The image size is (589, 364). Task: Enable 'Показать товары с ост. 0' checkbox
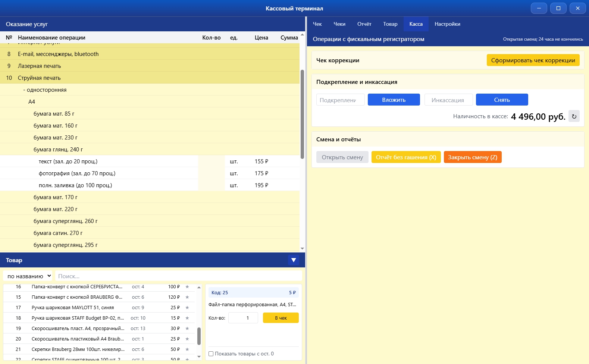(x=211, y=354)
